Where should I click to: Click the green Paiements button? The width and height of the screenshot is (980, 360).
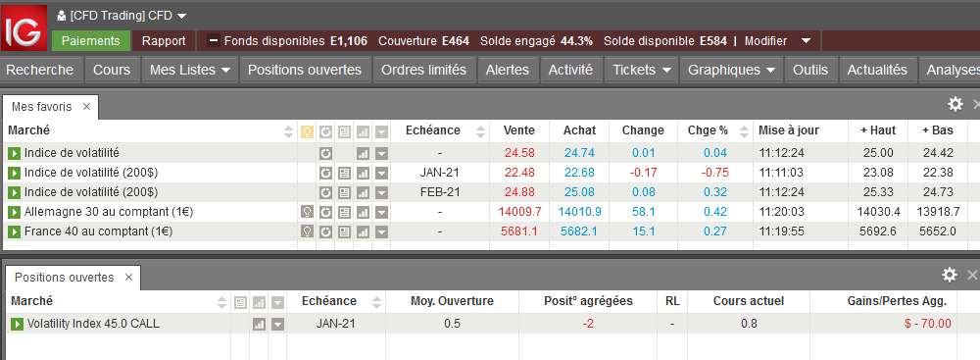pyautogui.click(x=90, y=40)
